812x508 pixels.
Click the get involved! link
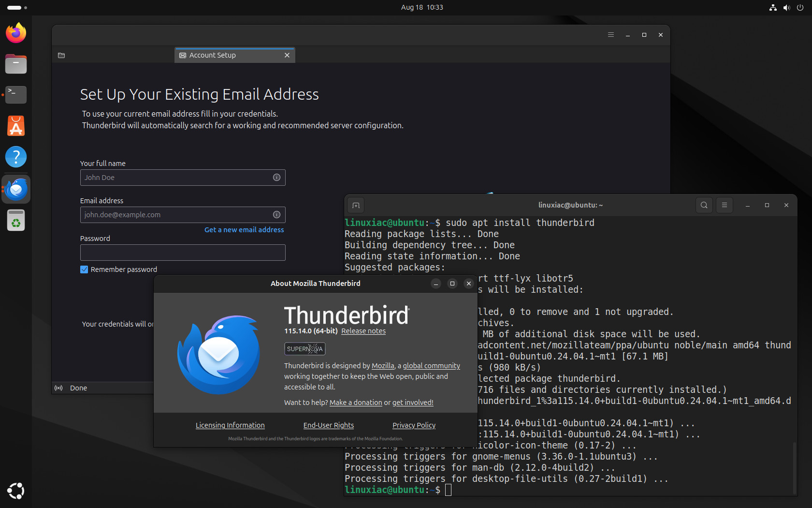point(413,403)
